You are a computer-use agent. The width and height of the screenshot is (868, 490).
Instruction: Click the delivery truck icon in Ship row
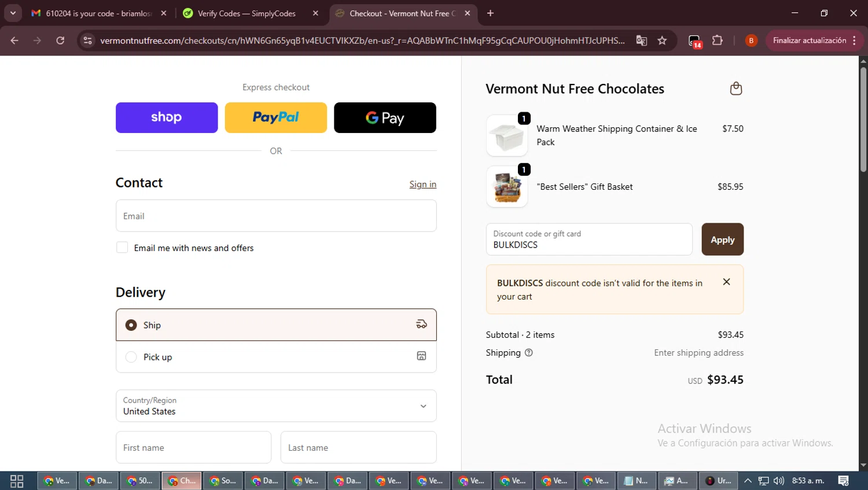click(x=421, y=325)
